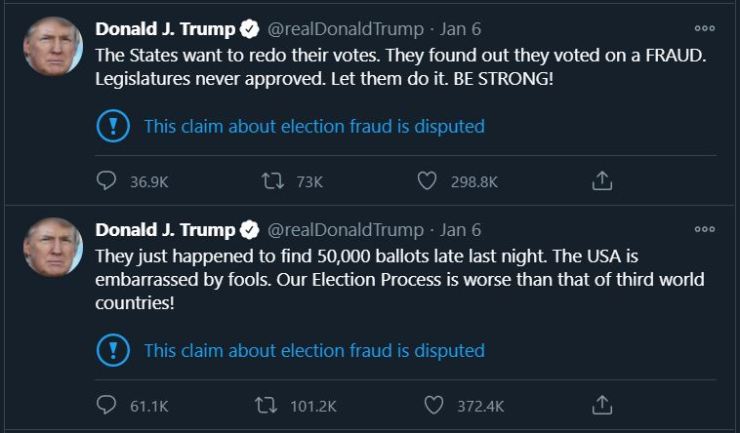Viewport: 740px width, 433px height.
Task: Reply to the "States want to redo" tweet
Action: click(x=107, y=181)
